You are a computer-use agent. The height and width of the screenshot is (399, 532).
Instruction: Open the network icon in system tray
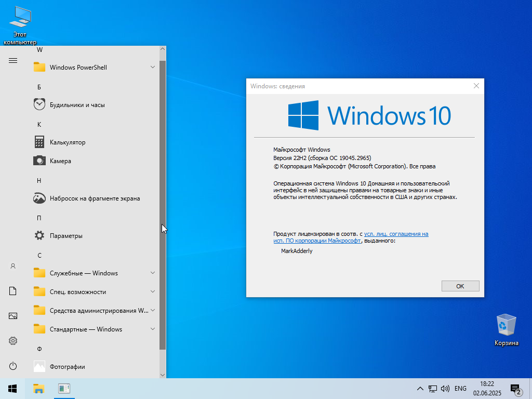click(x=433, y=389)
